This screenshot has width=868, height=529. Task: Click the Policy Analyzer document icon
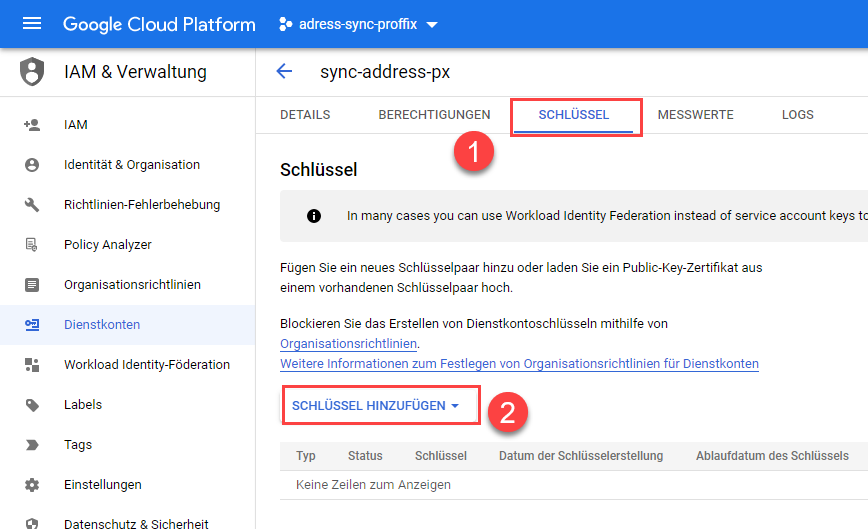tap(32, 245)
